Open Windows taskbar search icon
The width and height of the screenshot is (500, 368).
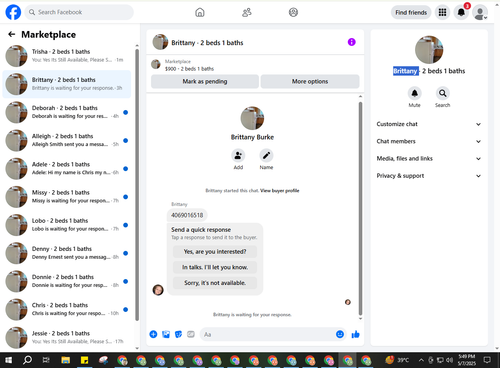(x=28, y=360)
